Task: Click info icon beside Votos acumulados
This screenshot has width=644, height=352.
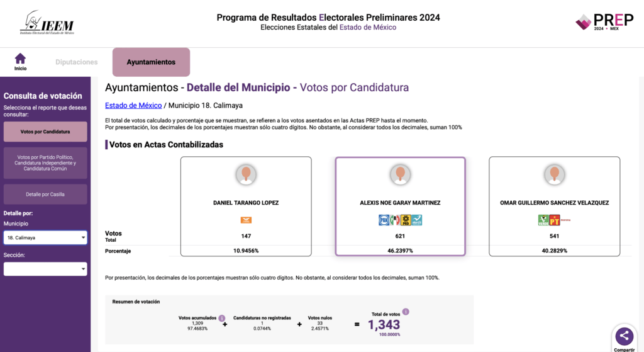Action: click(x=222, y=318)
